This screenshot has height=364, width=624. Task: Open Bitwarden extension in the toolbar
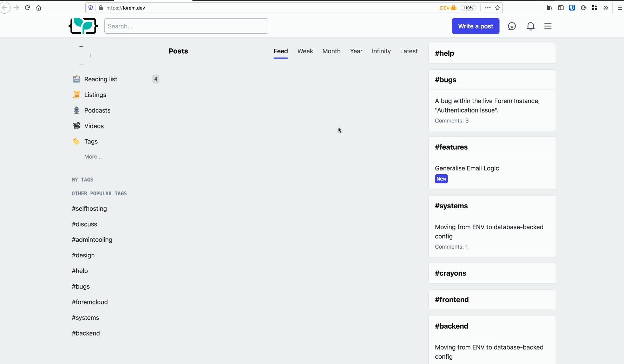pyautogui.click(x=572, y=8)
